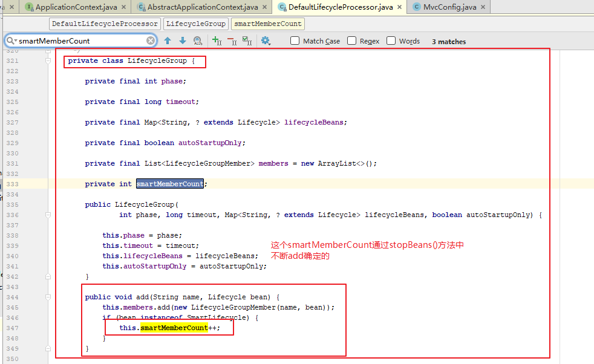Select all occurrences of smartMemberCount
Viewport: 594px width, 364px height.
coord(246,41)
